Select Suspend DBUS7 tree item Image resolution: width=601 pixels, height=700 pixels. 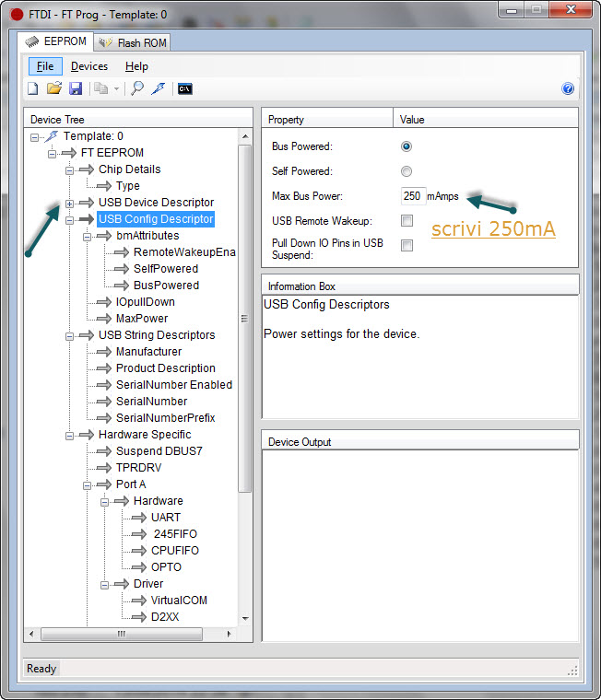(x=159, y=451)
